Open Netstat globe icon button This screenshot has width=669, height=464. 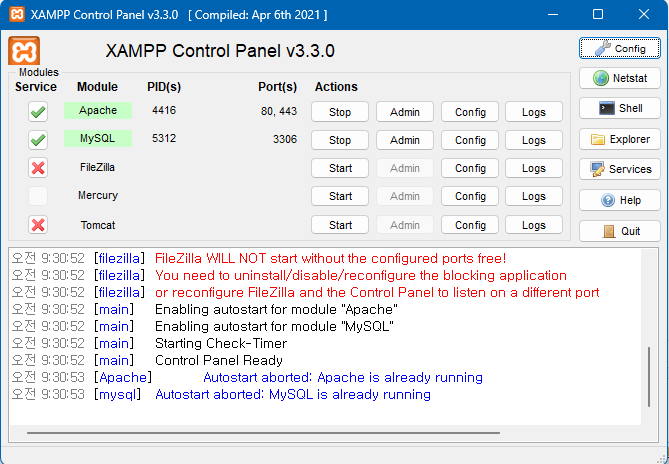[619, 78]
